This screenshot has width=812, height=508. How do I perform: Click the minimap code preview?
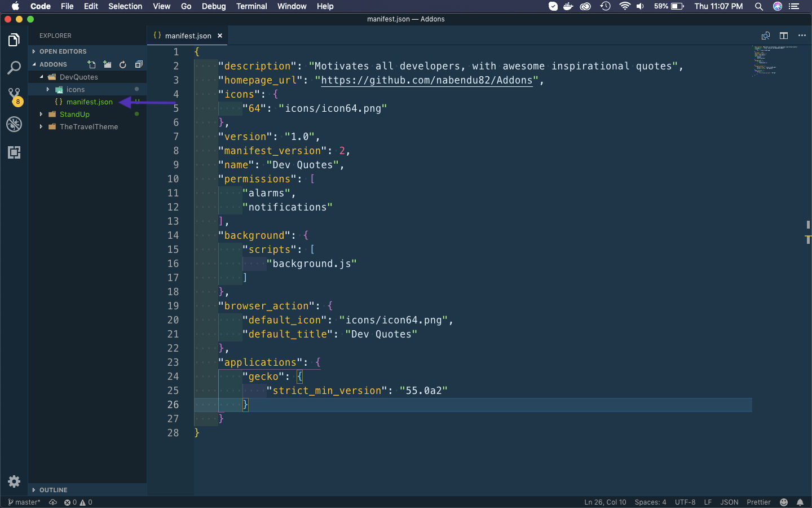[775, 60]
